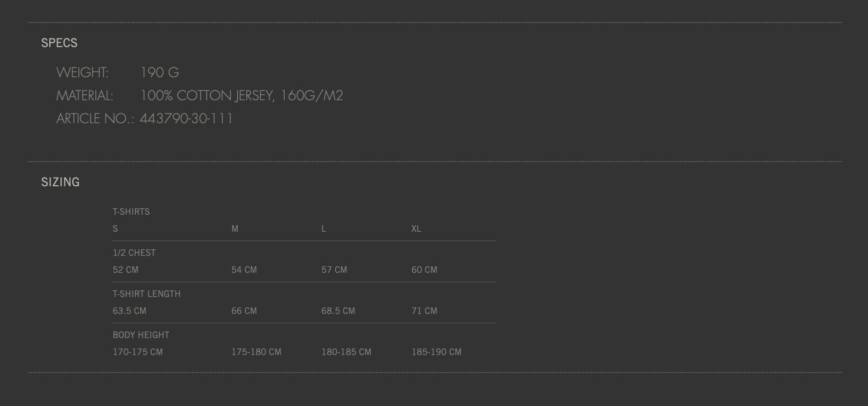Click article number 443790-30-111
The width and height of the screenshot is (868, 406).
[186, 118]
